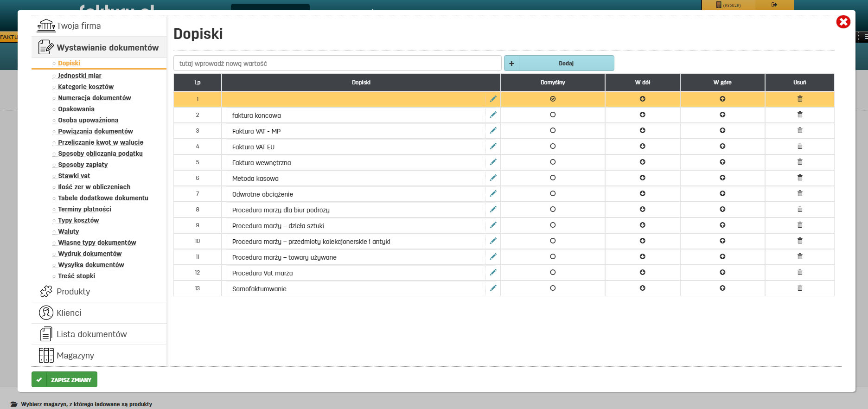Viewport: 868px width, 409px height.
Task: Mark Samofakturowanie as the default dopisek
Action: click(x=552, y=288)
